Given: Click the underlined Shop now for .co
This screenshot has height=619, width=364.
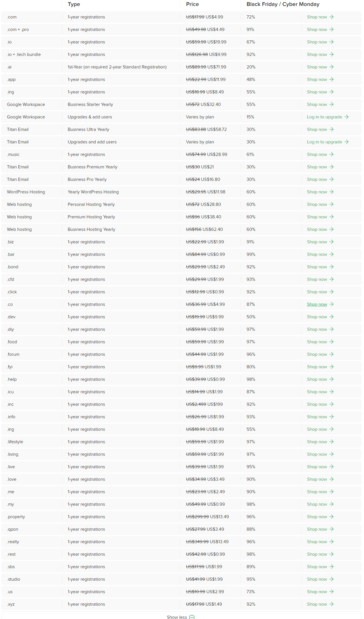Looking at the screenshot, I should pos(317,304).
